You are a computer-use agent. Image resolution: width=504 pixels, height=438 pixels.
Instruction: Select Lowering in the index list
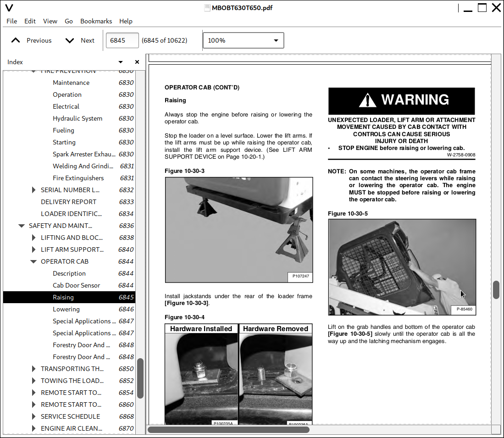tap(66, 309)
